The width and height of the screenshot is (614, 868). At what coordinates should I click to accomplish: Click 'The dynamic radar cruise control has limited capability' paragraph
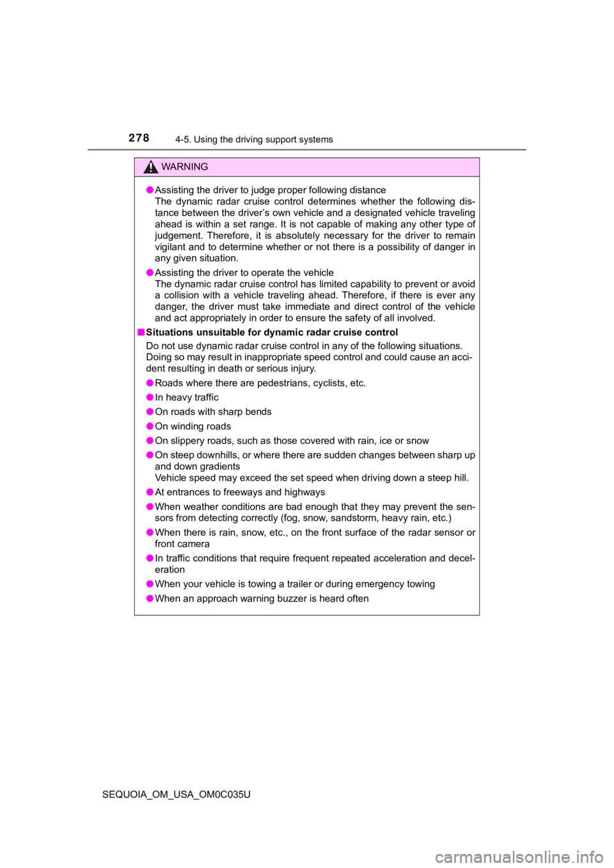pyautogui.click(x=315, y=301)
